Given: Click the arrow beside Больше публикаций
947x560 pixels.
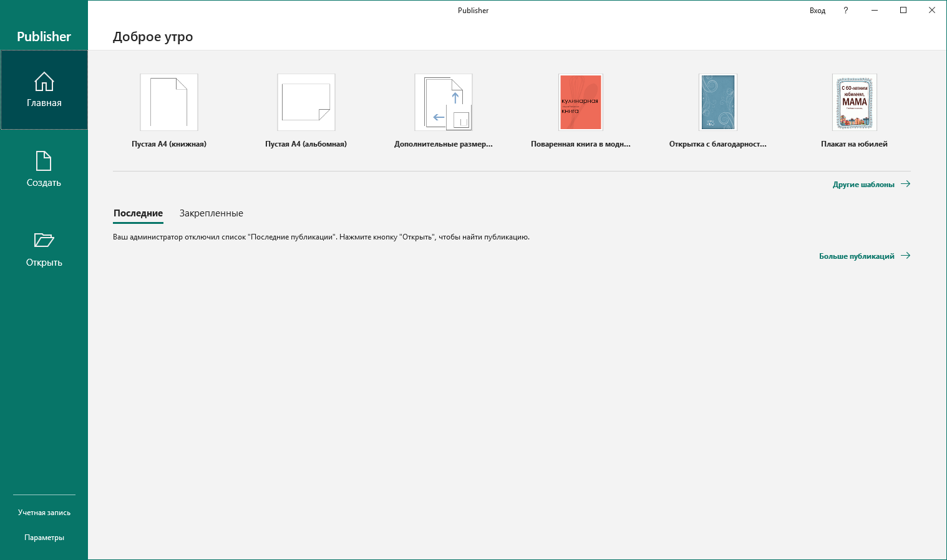Looking at the screenshot, I should pyautogui.click(x=906, y=256).
